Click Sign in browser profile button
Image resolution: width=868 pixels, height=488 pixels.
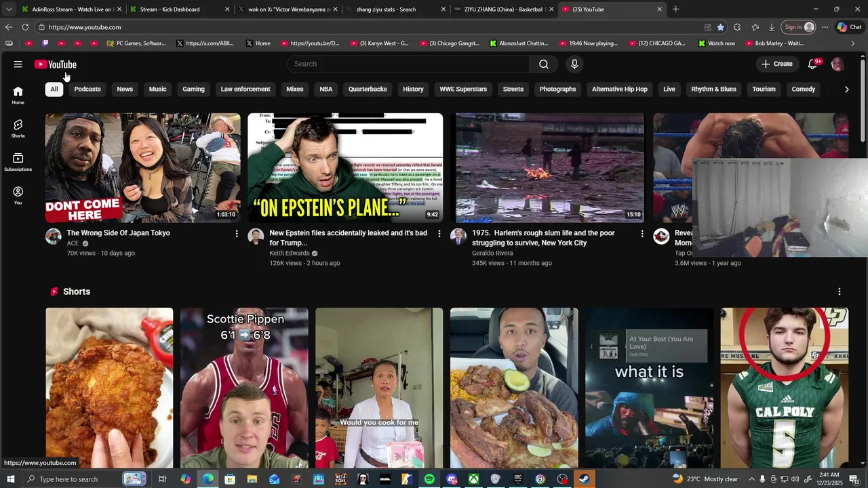point(799,27)
